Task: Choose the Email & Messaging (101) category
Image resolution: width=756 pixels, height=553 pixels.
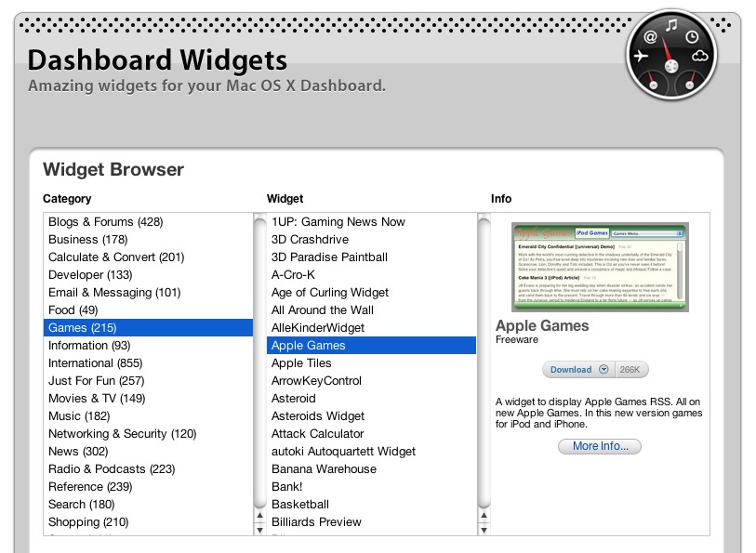Action: 148,293
